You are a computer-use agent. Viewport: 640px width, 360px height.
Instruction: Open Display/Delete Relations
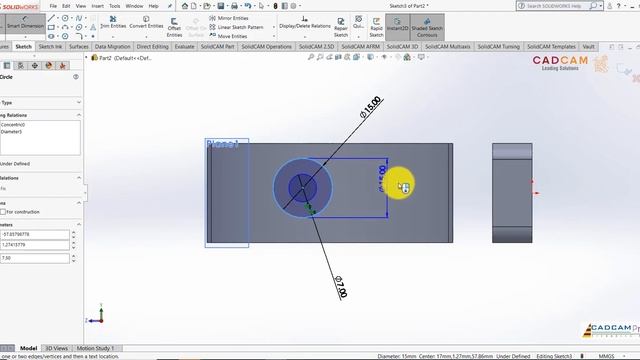click(304, 22)
